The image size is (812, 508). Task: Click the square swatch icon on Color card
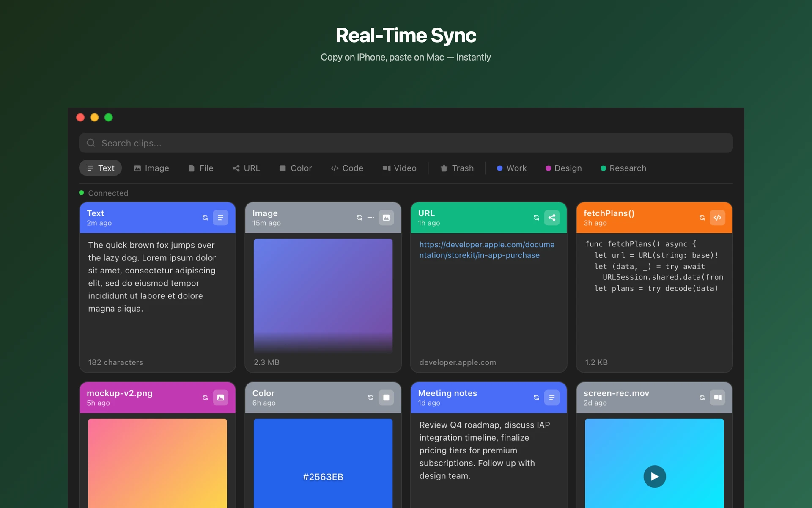386,398
